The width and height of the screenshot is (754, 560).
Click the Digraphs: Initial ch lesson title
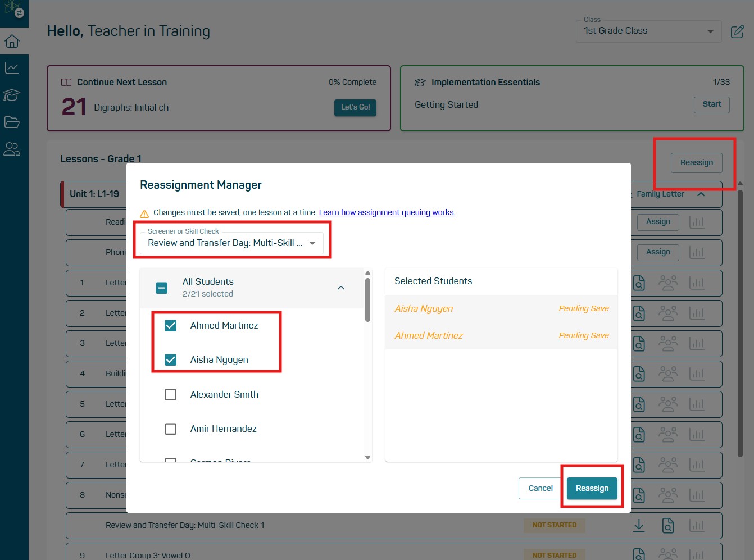(x=131, y=108)
